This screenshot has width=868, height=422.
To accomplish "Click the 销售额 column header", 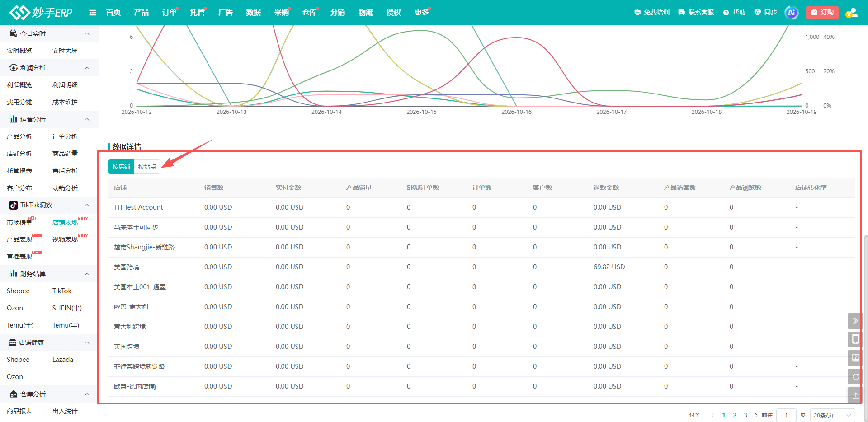I will [x=214, y=188].
